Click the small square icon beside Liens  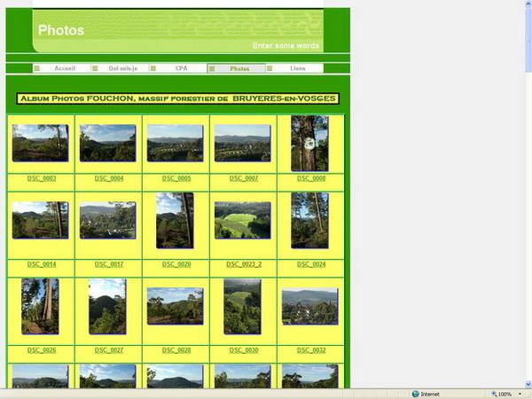270,68
